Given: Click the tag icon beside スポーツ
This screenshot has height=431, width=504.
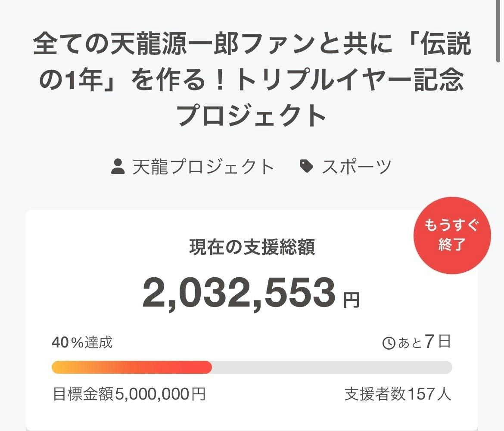Looking at the screenshot, I should (306, 166).
